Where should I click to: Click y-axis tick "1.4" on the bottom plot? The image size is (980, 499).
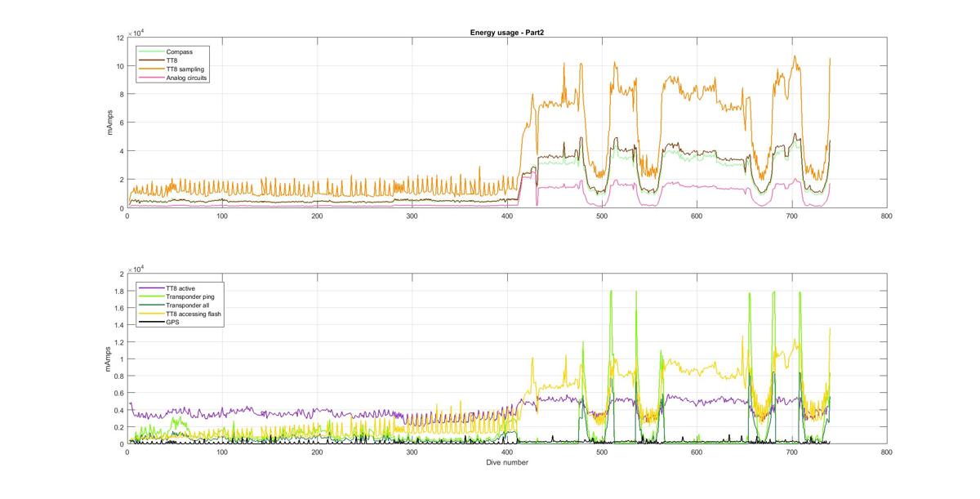click(x=118, y=325)
